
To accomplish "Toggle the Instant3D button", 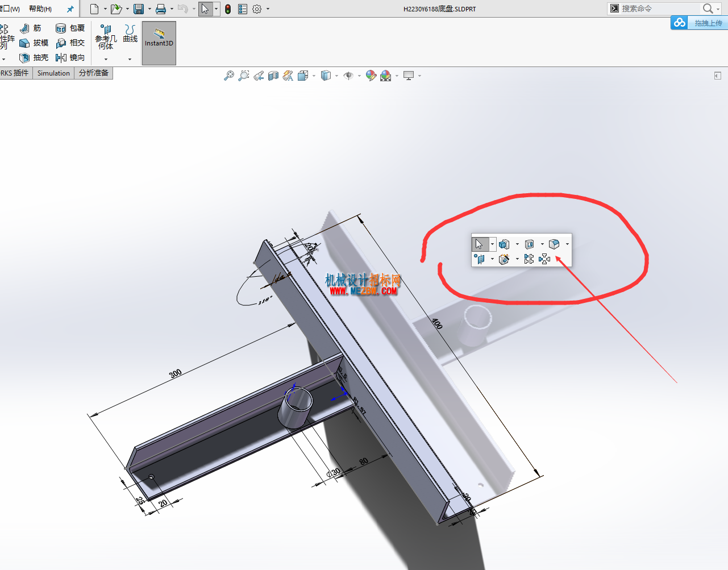I will pos(159,43).
